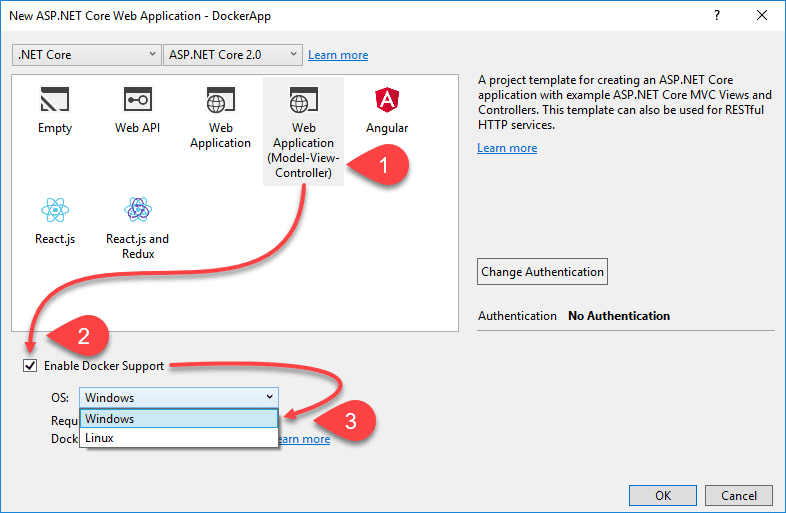786x513 pixels.
Task: Choose the Angular template icon
Action: [387, 99]
